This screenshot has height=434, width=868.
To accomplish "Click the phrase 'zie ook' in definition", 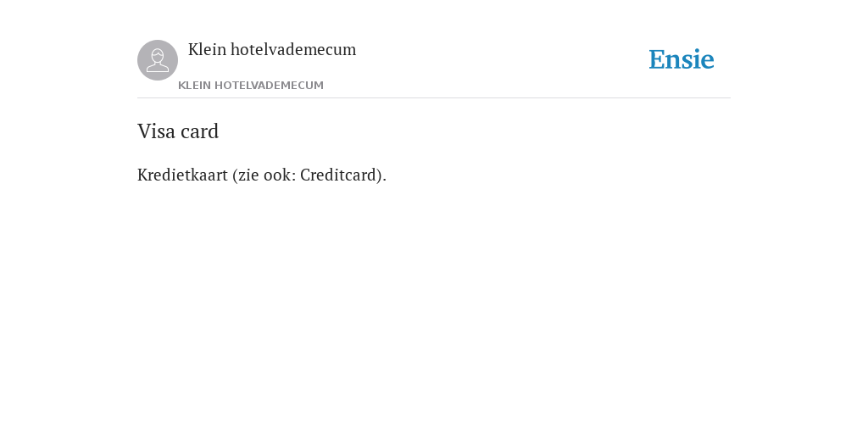I will click(264, 175).
